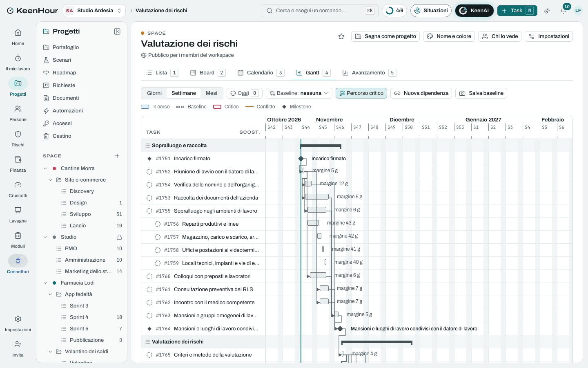Open Nome e colore settings
Screen dimensions: 588x368
[449, 36]
